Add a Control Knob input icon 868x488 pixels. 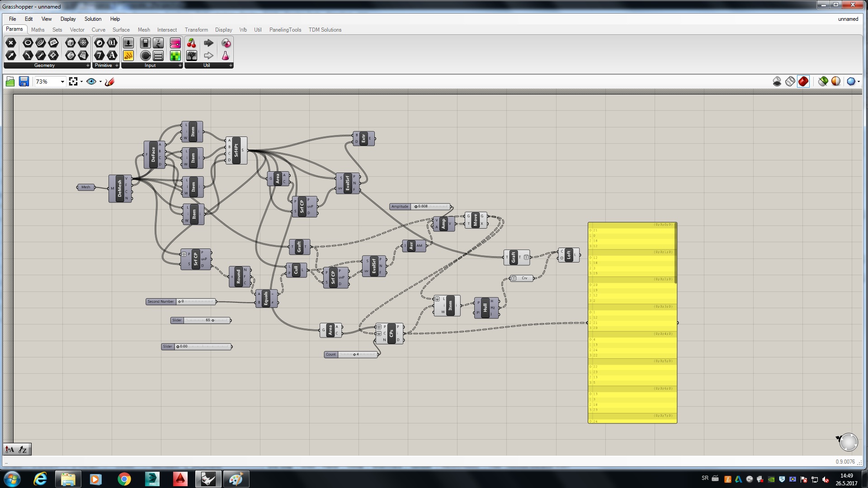pyautogui.click(x=145, y=56)
